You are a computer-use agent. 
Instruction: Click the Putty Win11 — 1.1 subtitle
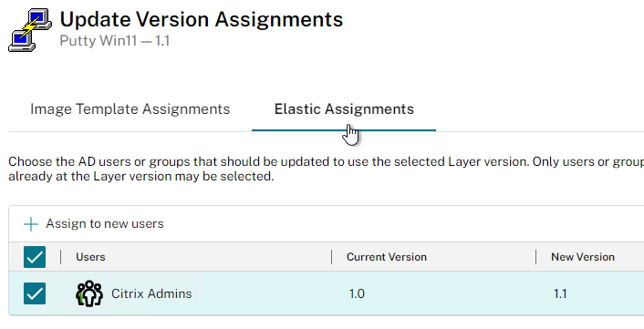[x=115, y=41]
